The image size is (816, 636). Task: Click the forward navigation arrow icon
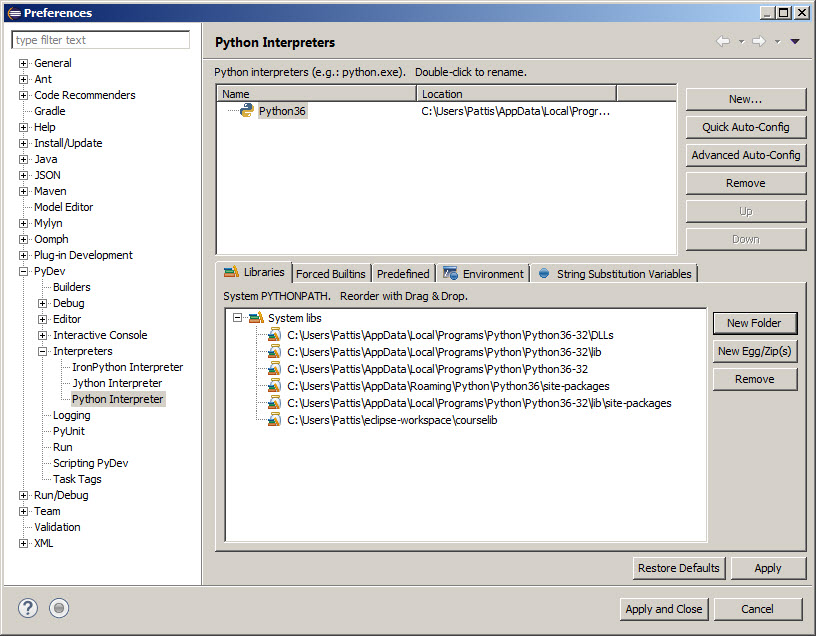pos(759,42)
